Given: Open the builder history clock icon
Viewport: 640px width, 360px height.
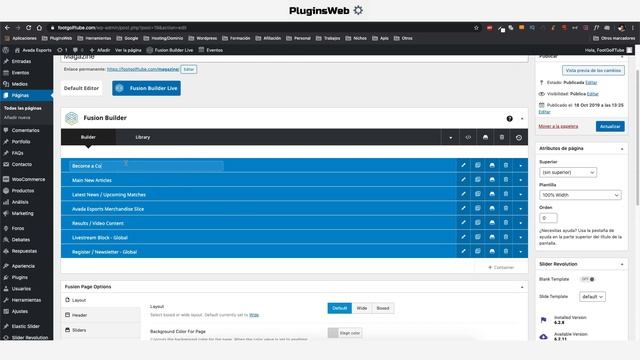Looking at the screenshot, I should [519, 138].
